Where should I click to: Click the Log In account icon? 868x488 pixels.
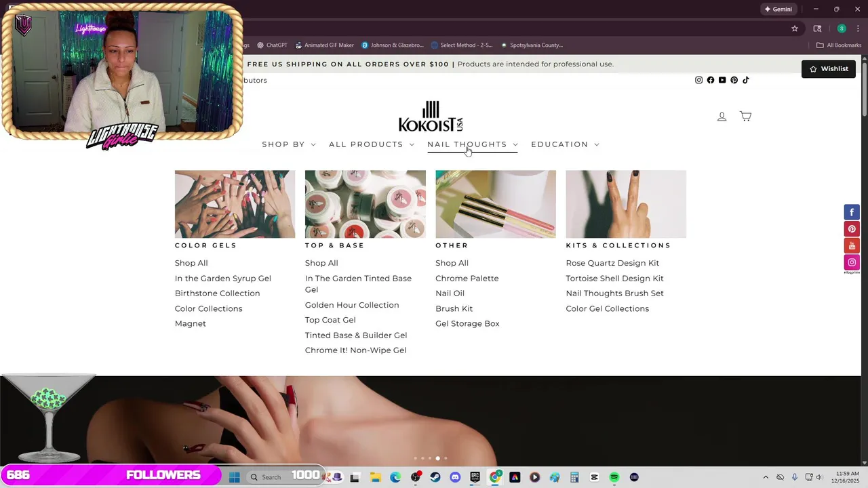click(x=722, y=117)
